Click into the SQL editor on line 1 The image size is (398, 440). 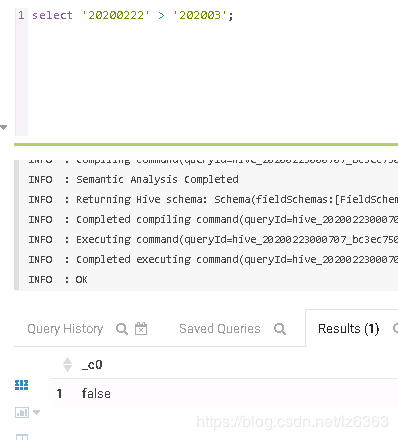click(213, 15)
